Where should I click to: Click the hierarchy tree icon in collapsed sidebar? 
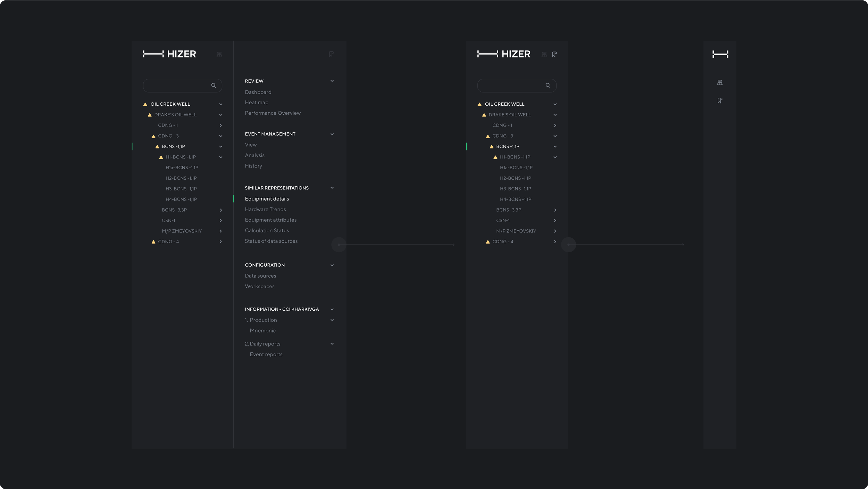click(x=720, y=83)
